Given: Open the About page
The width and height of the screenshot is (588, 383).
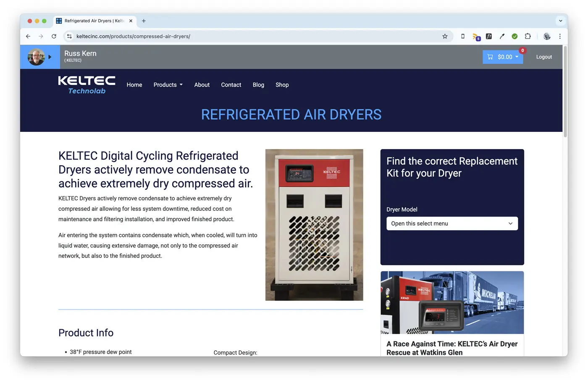Looking at the screenshot, I should click(x=202, y=85).
